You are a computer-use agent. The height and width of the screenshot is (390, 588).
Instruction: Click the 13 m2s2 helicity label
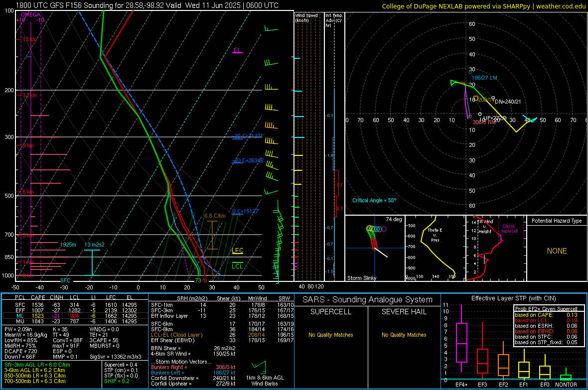point(94,245)
